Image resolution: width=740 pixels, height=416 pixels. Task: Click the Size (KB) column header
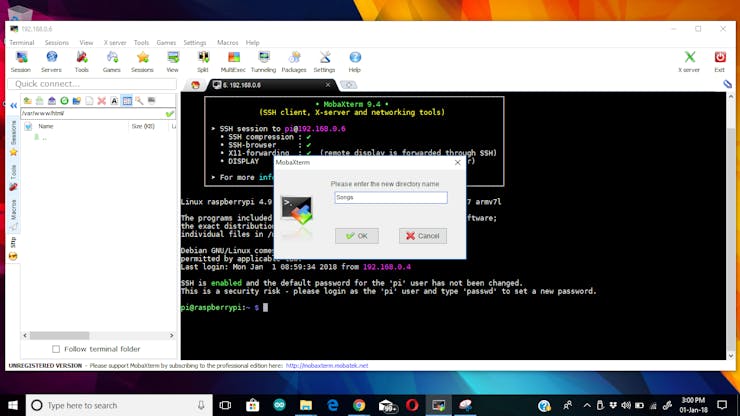pos(143,126)
